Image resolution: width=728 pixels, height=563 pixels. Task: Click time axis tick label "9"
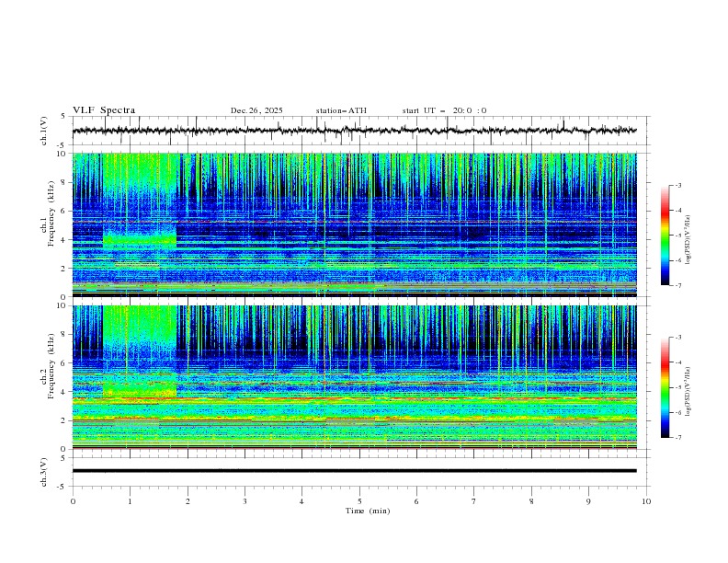point(588,501)
